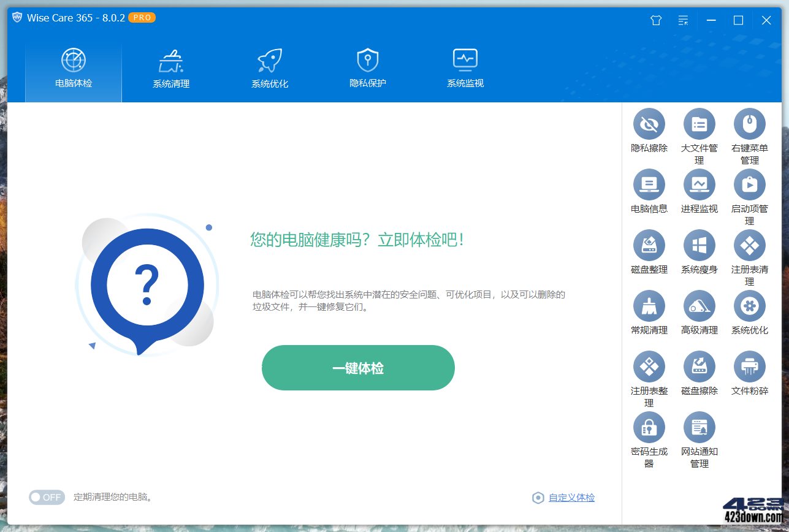Image resolution: width=789 pixels, height=532 pixels.
Task: Click the question mark checkup graphic
Action: pos(147,284)
